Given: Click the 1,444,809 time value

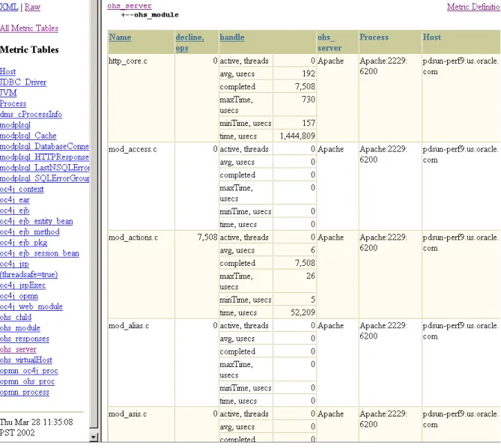Looking at the screenshot, I should (297, 136).
